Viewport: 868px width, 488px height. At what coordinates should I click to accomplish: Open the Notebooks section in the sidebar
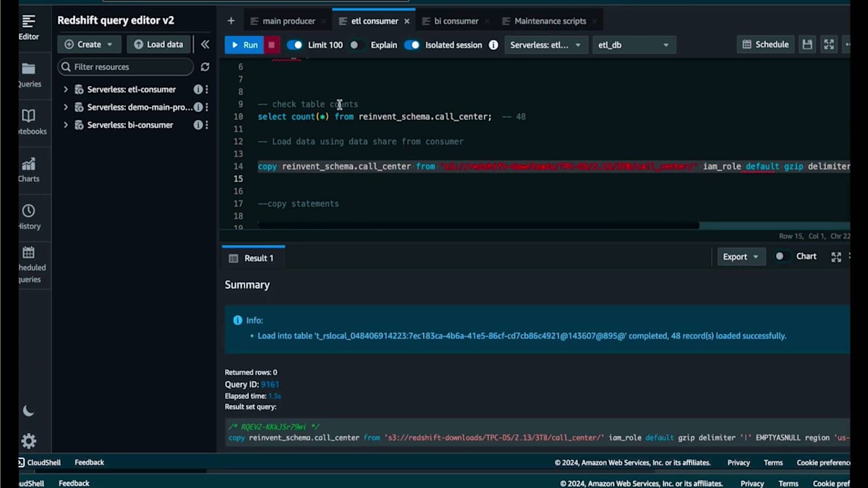click(29, 121)
